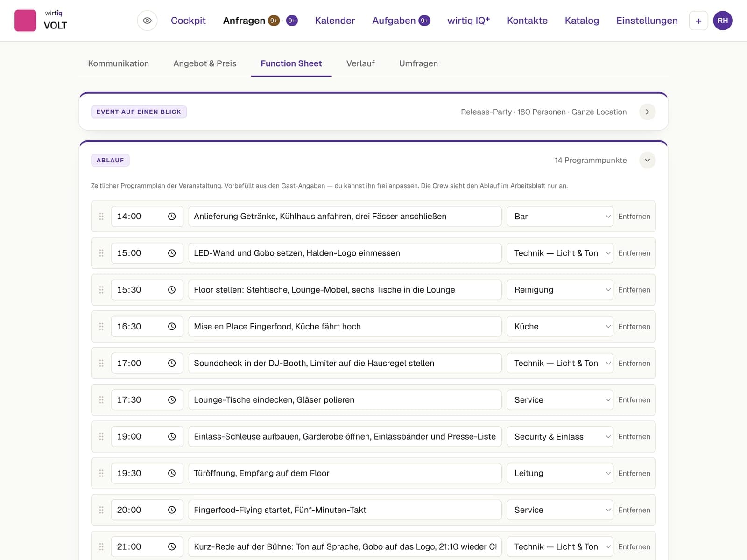Click the Türöffnung, Empfang description field
747x560 pixels.
pyautogui.click(x=345, y=473)
